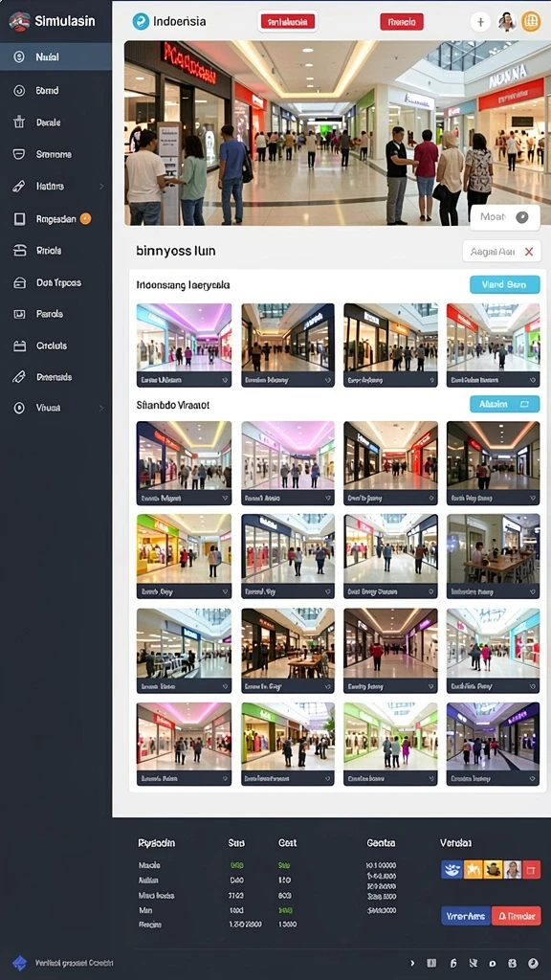The height and width of the screenshot is (980, 551).
Task: Click the plus icon in top header
Action: coord(480,23)
